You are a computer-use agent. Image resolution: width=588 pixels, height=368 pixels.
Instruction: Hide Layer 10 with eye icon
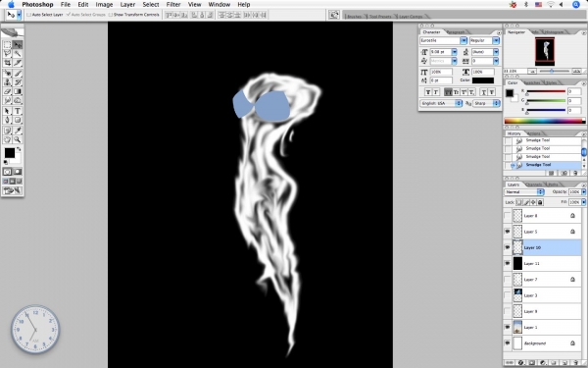click(508, 247)
